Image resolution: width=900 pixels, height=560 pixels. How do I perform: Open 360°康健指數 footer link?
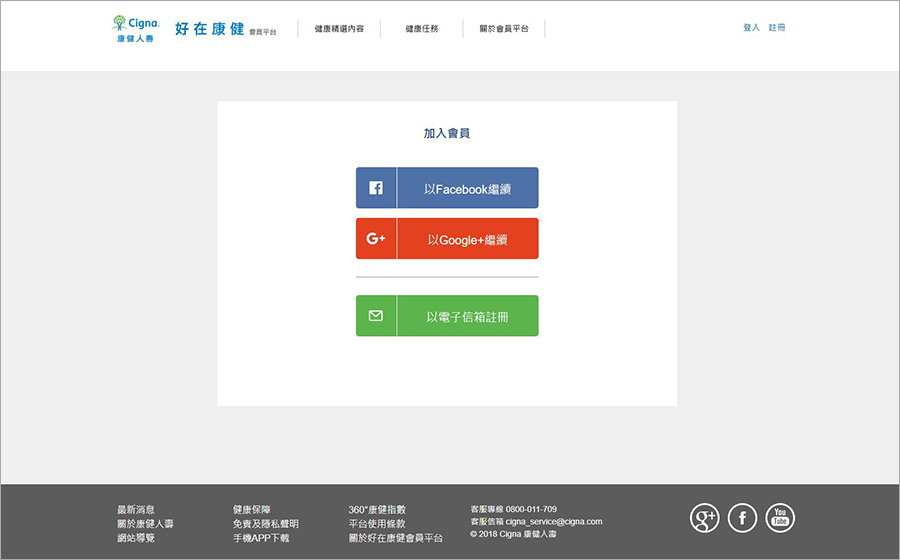(377, 509)
